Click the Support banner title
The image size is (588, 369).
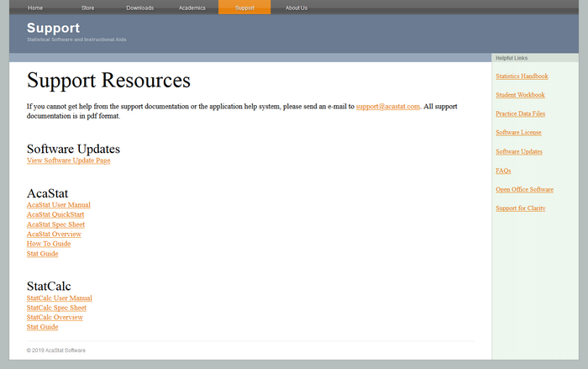pos(53,28)
